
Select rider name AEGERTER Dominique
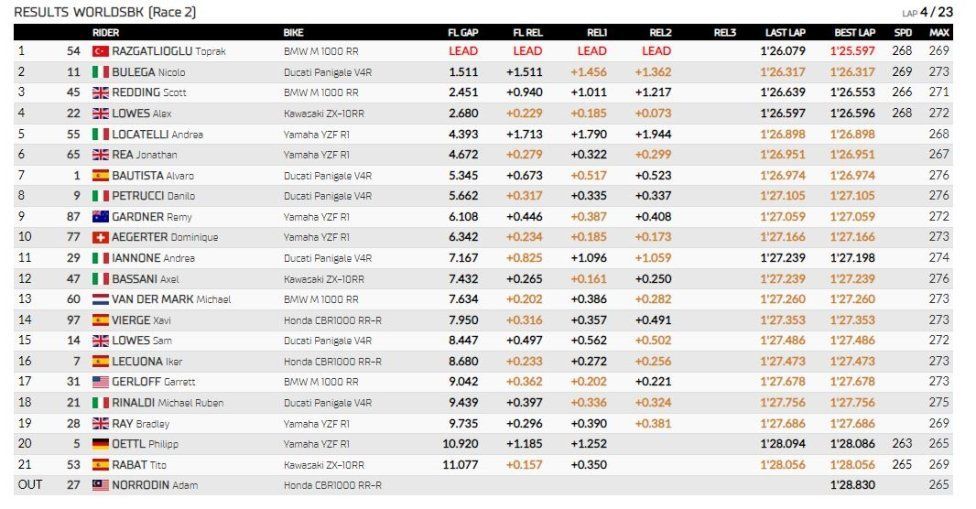tap(165, 237)
